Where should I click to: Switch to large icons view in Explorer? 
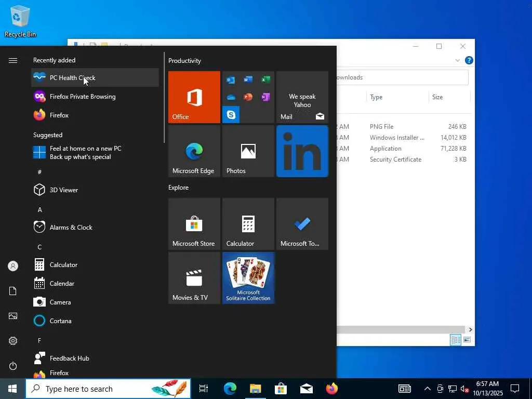(x=467, y=340)
